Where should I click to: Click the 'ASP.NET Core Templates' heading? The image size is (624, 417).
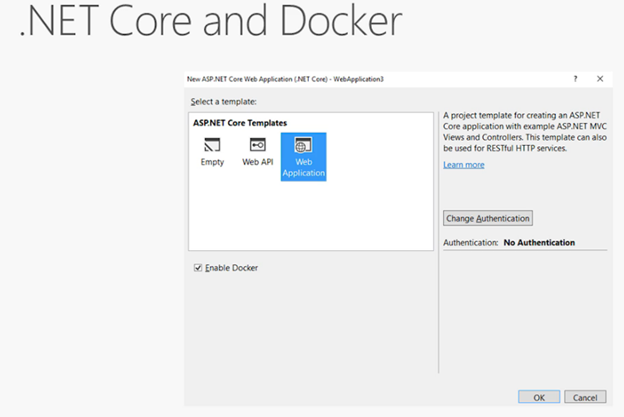(x=240, y=123)
